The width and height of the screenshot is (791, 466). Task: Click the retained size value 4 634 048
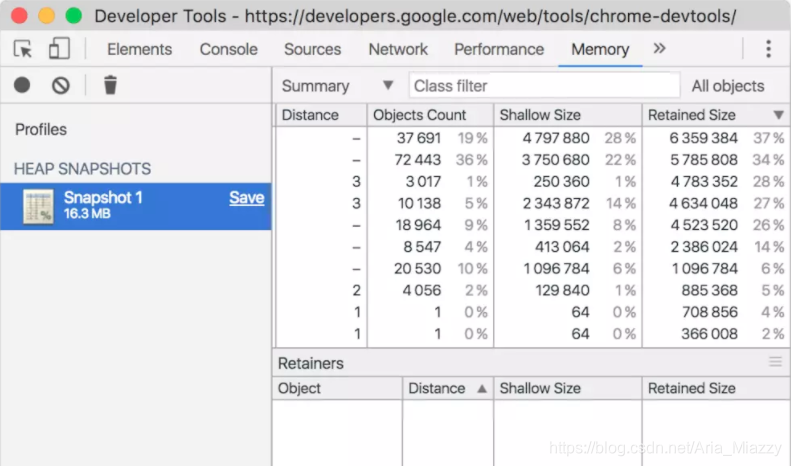703,203
